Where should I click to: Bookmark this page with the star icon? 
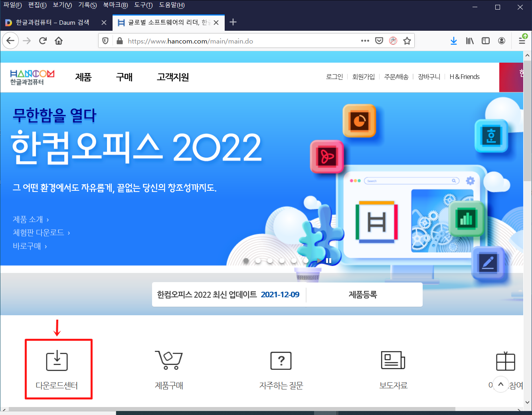(x=407, y=41)
